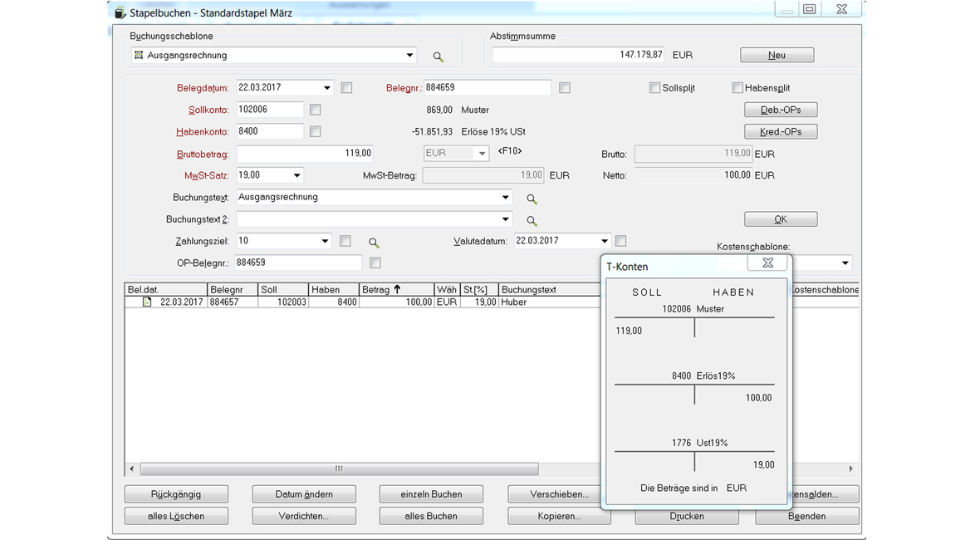Click the magnifier next to Buchungstext 2
980x540 pixels.
[532, 220]
